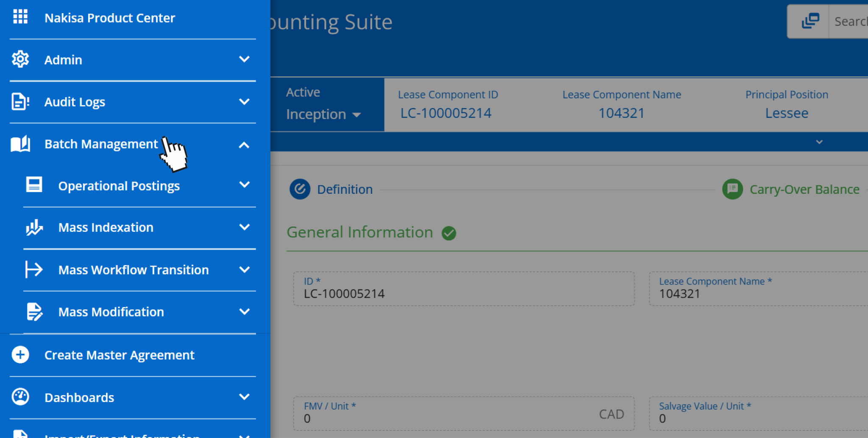The height and width of the screenshot is (438, 868).
Task: Click the Mass Workflow Transition arrow icon
Action: click(34, 270)
